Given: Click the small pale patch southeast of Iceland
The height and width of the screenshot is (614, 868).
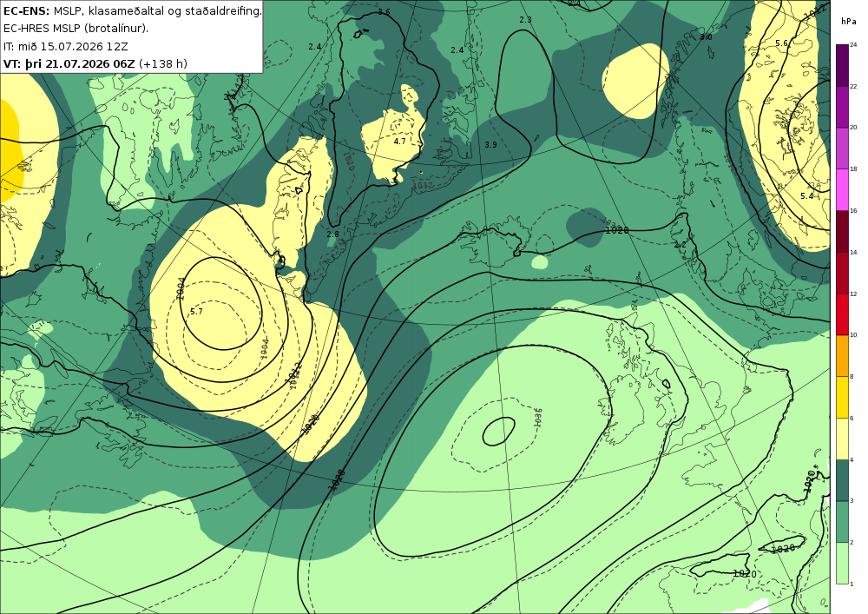Looking at the screenshot, I should 540,262.
